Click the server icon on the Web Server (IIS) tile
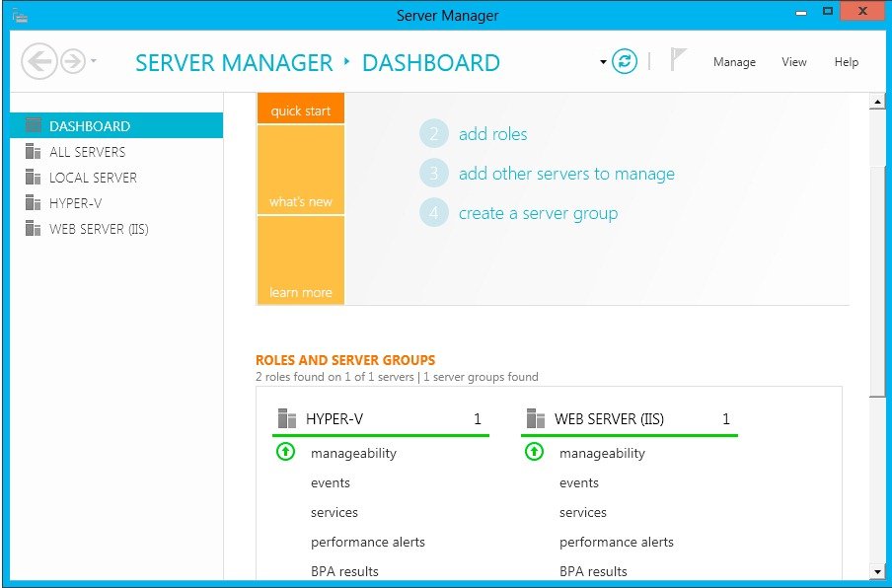 click(x=536, y=418)
